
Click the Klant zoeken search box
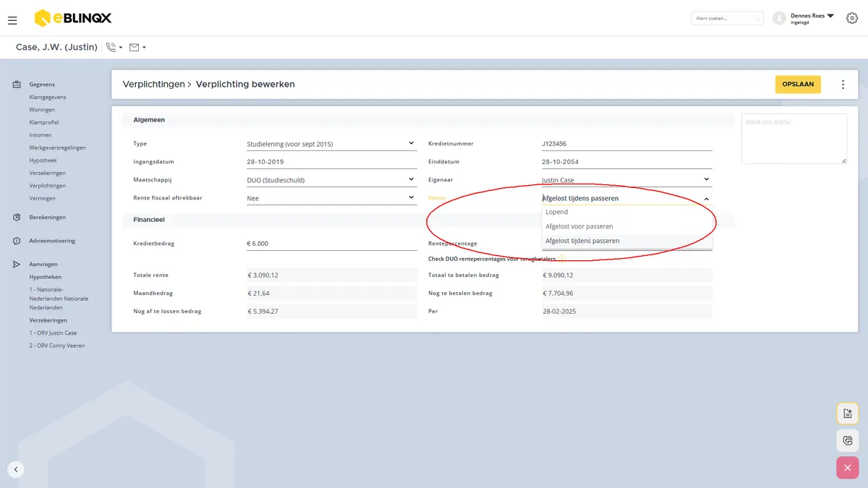[x=727, y=18]
